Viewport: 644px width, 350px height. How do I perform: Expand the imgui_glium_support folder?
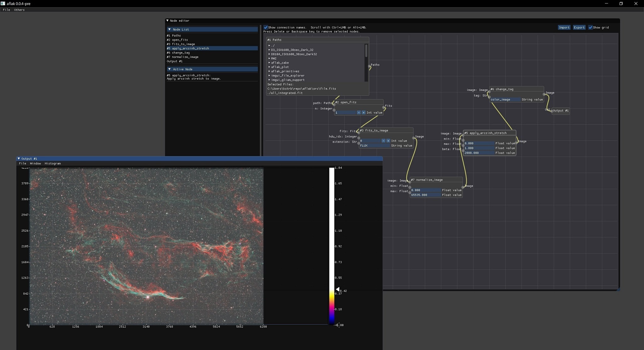point(269,80)
